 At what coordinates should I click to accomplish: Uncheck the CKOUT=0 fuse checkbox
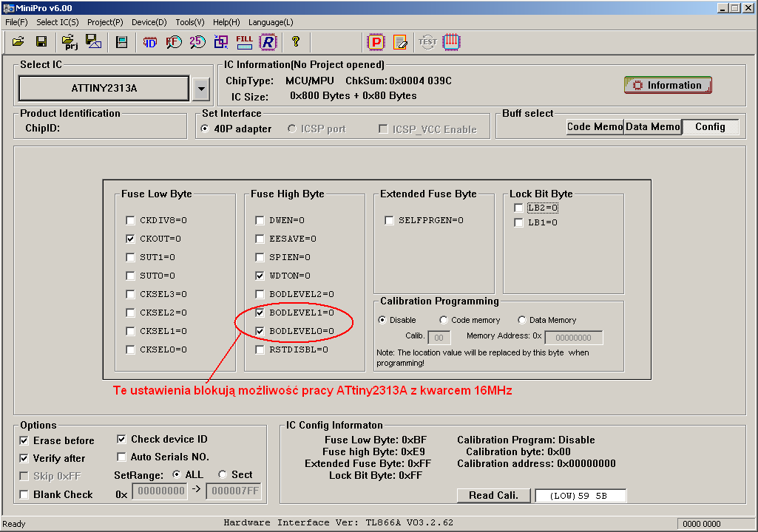click(x=130, y=239)
